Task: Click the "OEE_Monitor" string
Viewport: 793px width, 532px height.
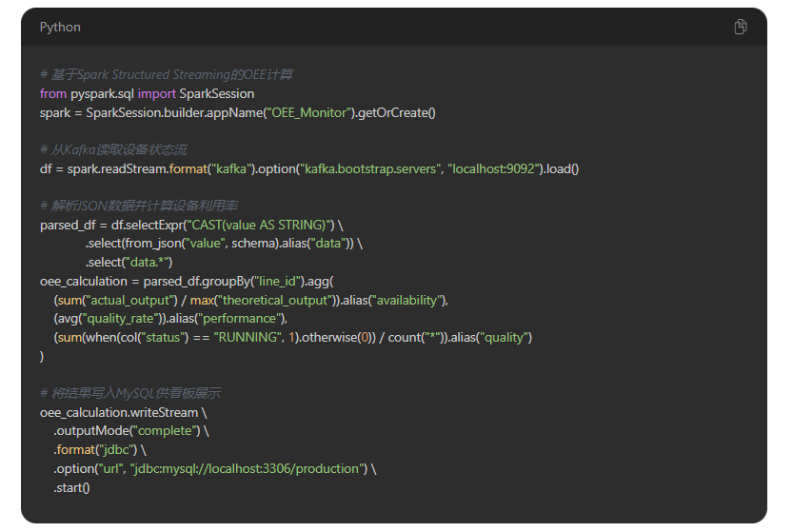Action: click(310, 112)
